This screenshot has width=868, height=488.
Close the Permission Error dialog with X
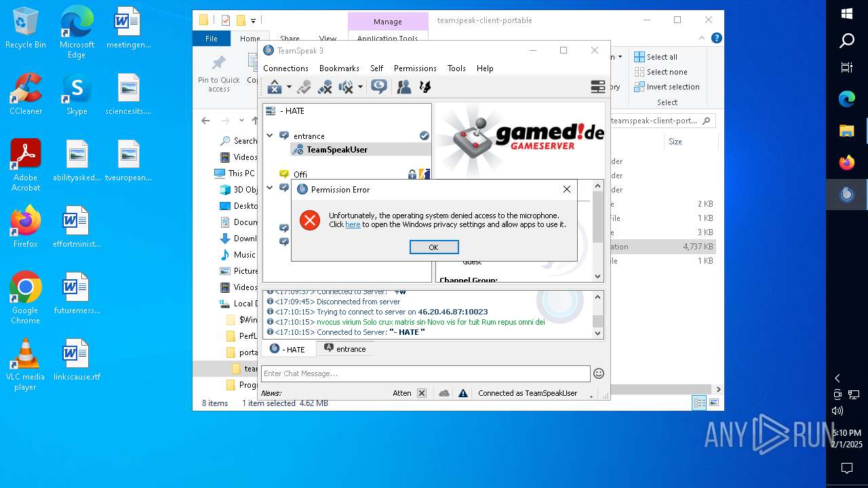(x=567, y=189)
